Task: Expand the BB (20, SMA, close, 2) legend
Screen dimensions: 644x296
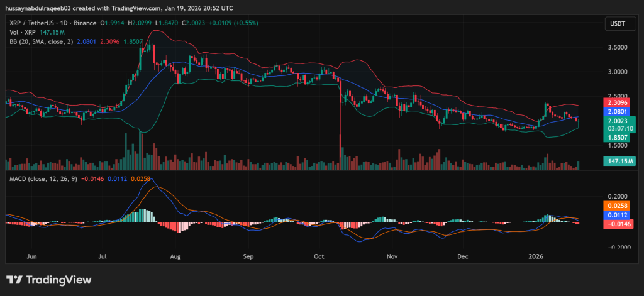Action: (42, 40)
